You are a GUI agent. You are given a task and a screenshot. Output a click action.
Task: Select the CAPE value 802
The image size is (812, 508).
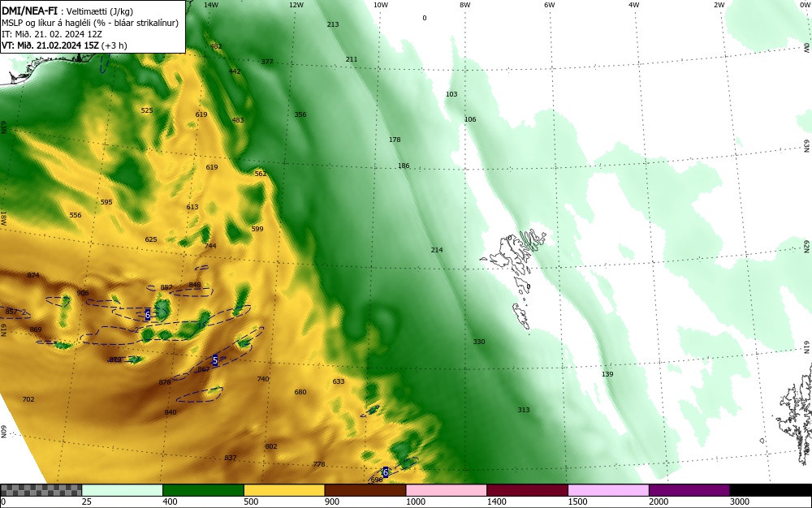271,446
